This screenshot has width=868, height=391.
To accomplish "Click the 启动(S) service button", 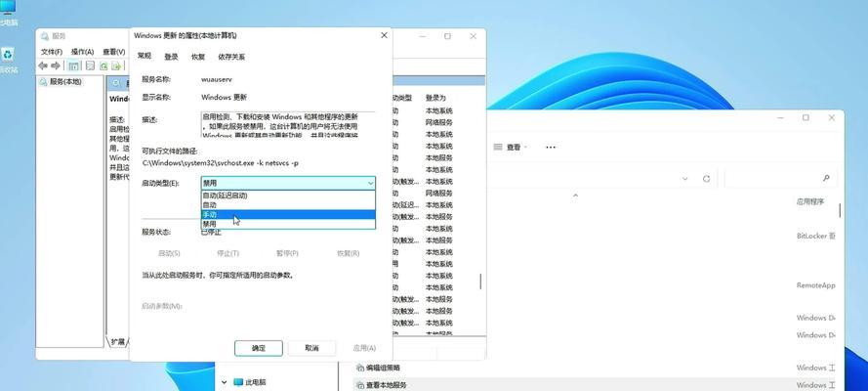I will 169,253.
